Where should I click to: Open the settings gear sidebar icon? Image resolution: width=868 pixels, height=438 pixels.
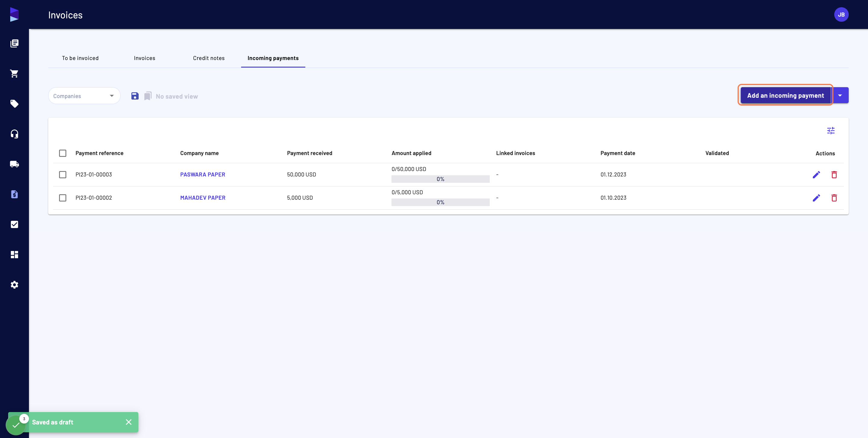14,284
